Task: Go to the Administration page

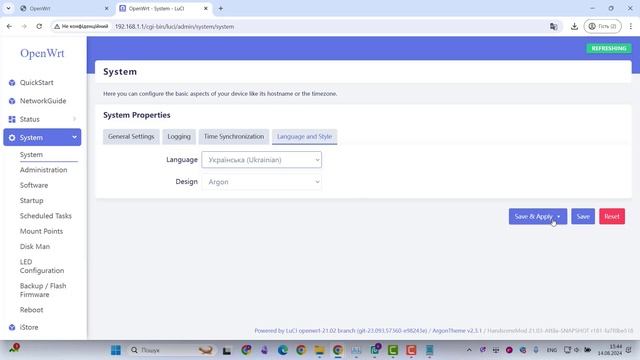Action: point(44,170)
